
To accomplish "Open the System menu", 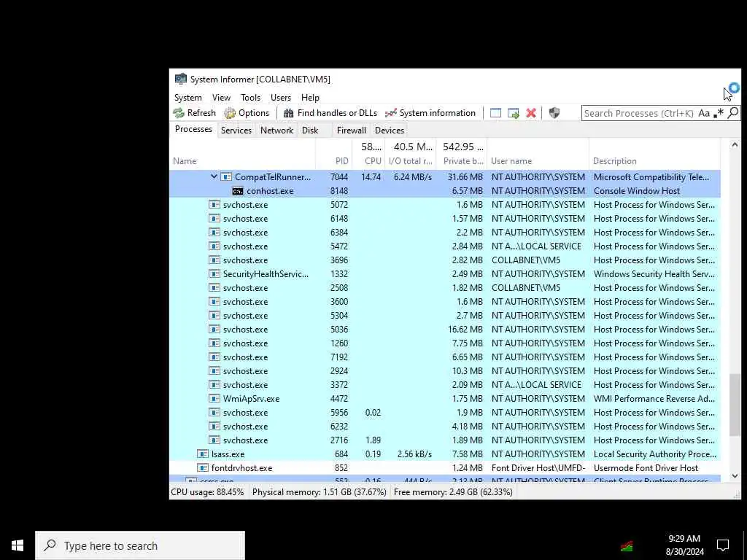I will [187, 98].
